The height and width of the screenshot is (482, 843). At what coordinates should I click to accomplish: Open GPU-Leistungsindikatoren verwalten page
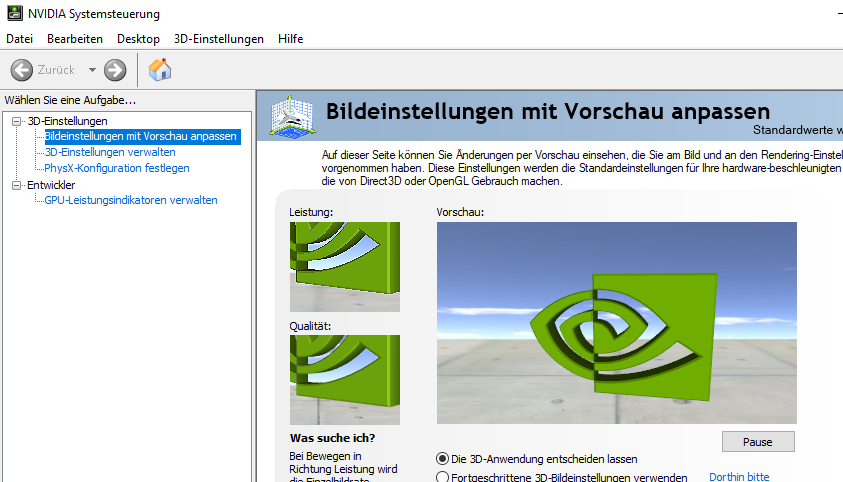[131, 200]
